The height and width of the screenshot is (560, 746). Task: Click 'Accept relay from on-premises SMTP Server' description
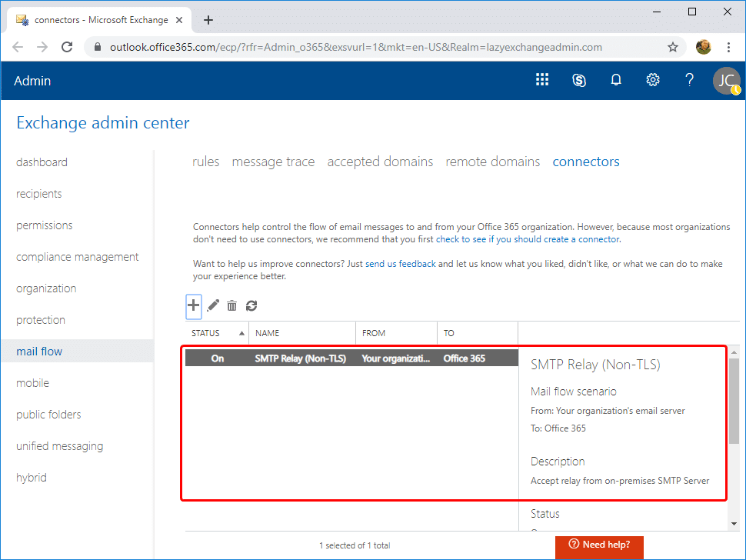(620, 481)
